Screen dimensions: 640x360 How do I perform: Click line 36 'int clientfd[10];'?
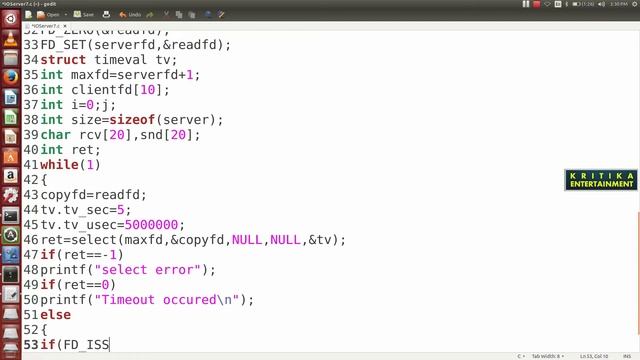pyautogui.click(x=104, y=90)
